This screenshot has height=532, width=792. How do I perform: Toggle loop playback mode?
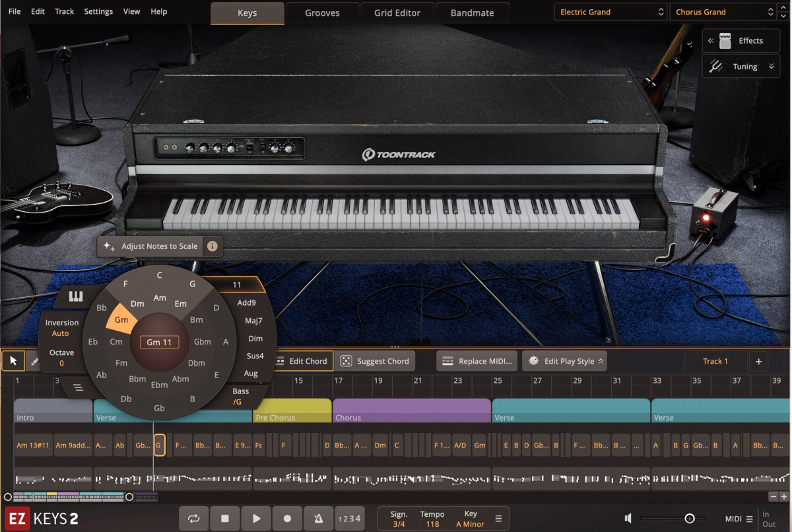tap(193, 518)
